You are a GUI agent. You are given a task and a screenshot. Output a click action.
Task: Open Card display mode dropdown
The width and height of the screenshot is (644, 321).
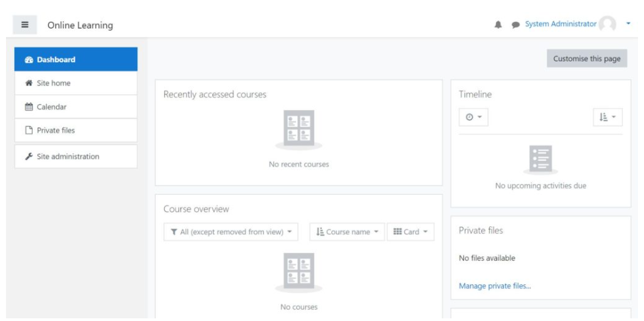coord(411,232)
